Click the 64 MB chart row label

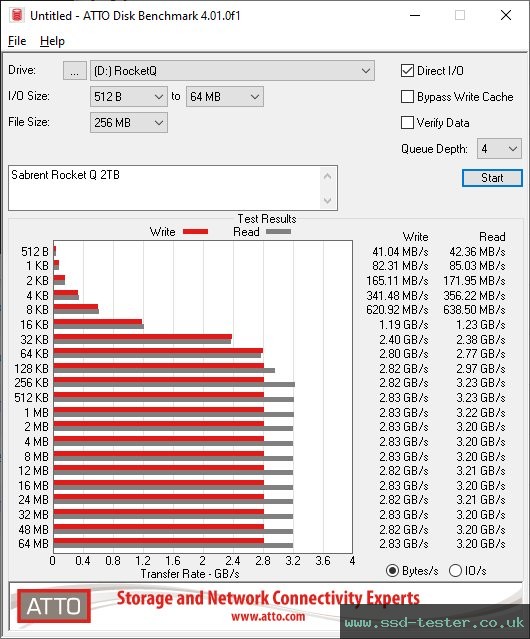33,544
